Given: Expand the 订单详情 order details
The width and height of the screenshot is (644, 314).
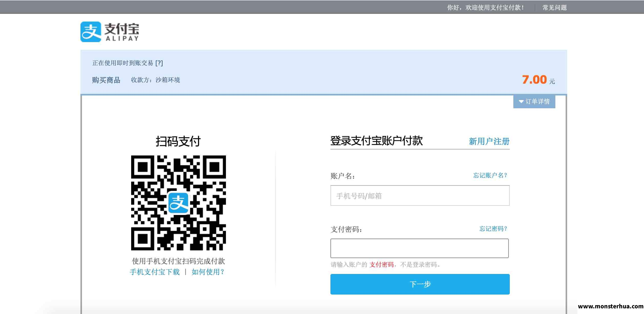Looking at the screenshot, I should tap(534, 102).
